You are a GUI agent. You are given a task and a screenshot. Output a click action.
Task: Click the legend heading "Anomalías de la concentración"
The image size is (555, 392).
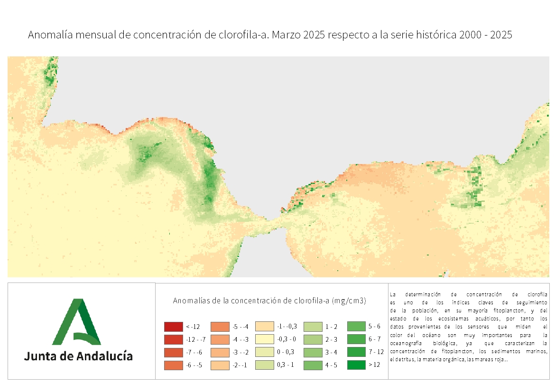pyautogui.click(x=269, y=301)
